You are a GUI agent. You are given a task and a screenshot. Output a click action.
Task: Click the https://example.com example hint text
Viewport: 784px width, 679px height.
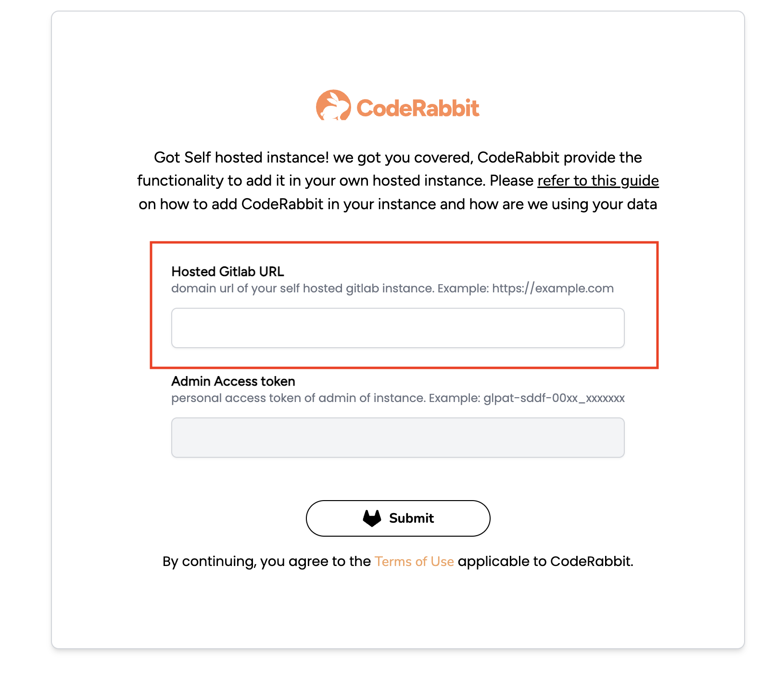click(x=553, y=289)
